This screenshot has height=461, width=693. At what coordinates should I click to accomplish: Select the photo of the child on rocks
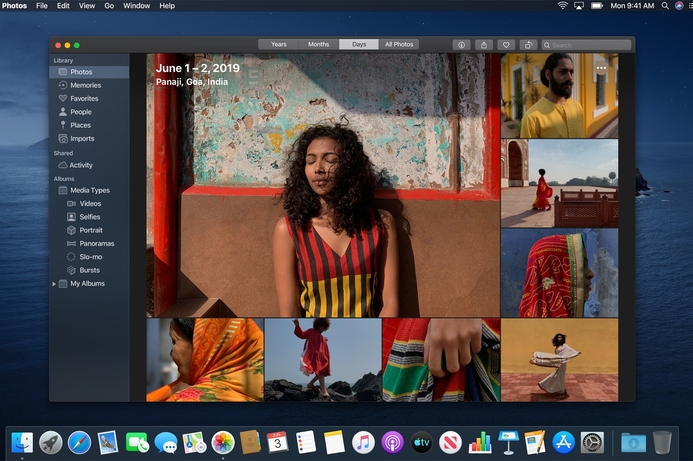[x=323, y=360]
